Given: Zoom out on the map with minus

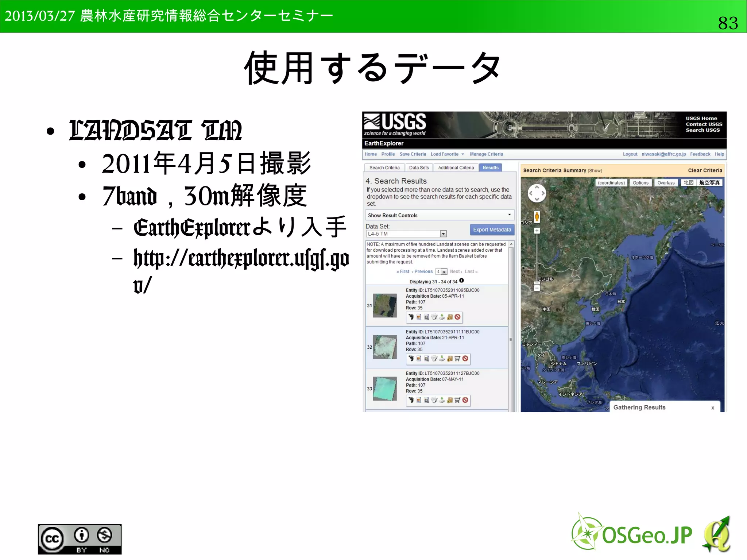Looking at the screenshot, I should coord(537,288).
